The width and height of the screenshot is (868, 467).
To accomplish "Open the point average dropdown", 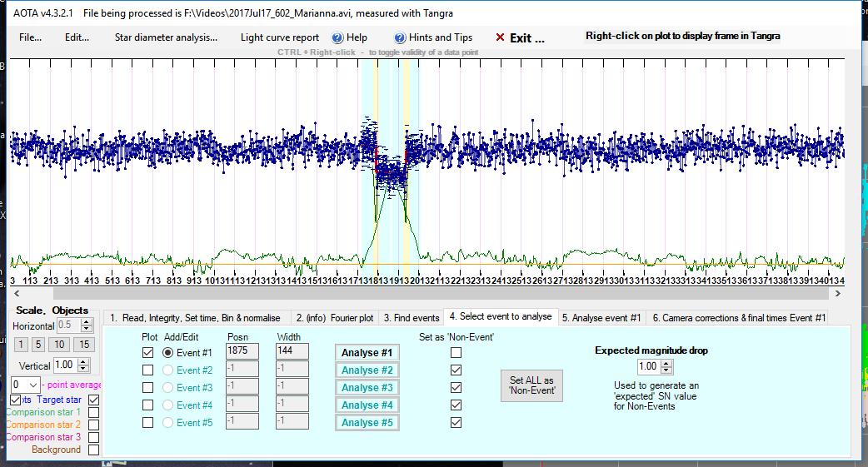I will tap(32, 385).
